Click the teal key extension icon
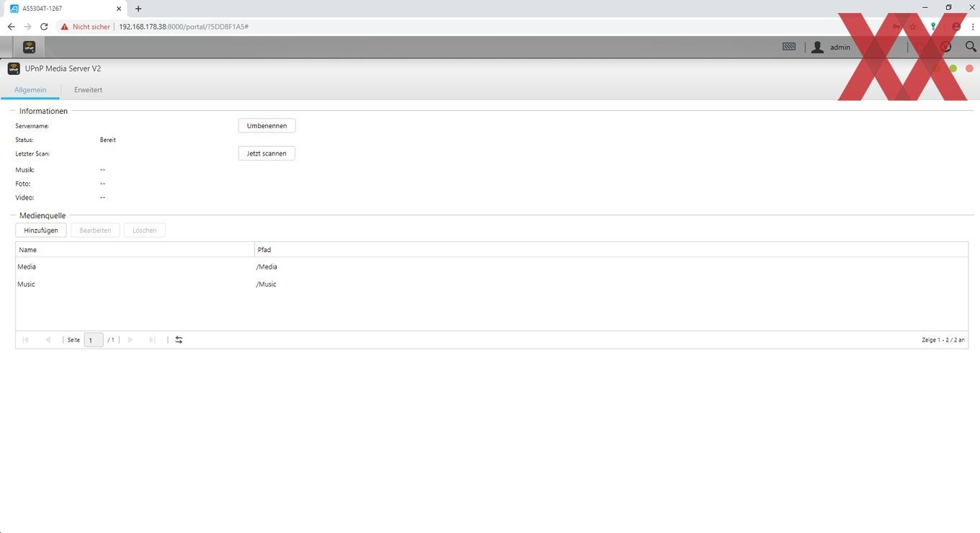The height and width of the screenshot is (533, 980). tap(933, 27)
